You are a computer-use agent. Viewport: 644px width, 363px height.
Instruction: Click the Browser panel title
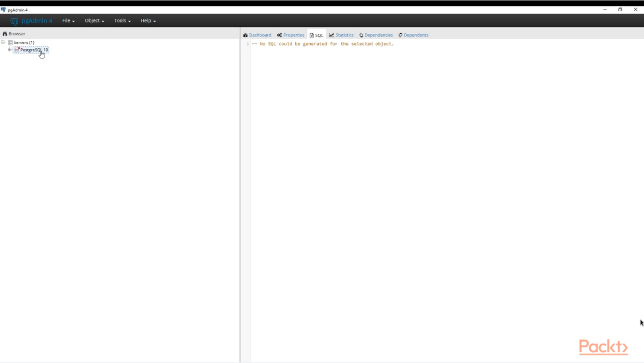click(x=17, y=33)
